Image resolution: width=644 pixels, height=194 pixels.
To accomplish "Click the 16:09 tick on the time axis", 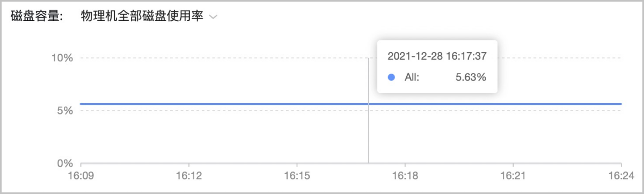I will click(x=80, y=175).
